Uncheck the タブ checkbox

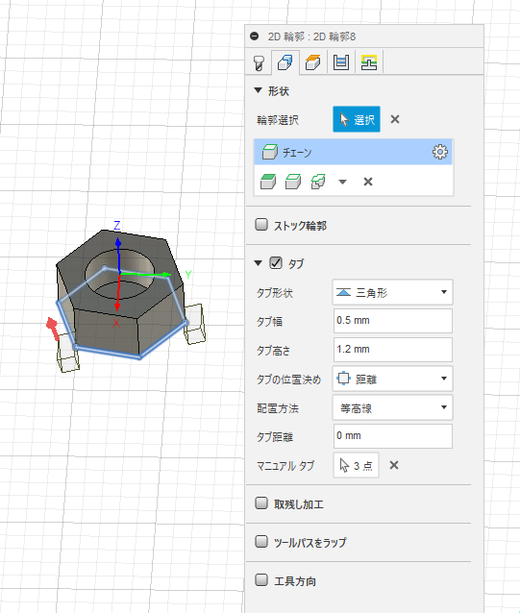coord(276,263)
